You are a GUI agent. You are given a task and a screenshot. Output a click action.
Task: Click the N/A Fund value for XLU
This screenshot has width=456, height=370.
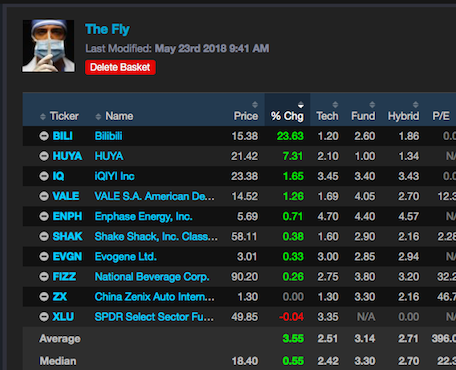(x=366, y=317)
